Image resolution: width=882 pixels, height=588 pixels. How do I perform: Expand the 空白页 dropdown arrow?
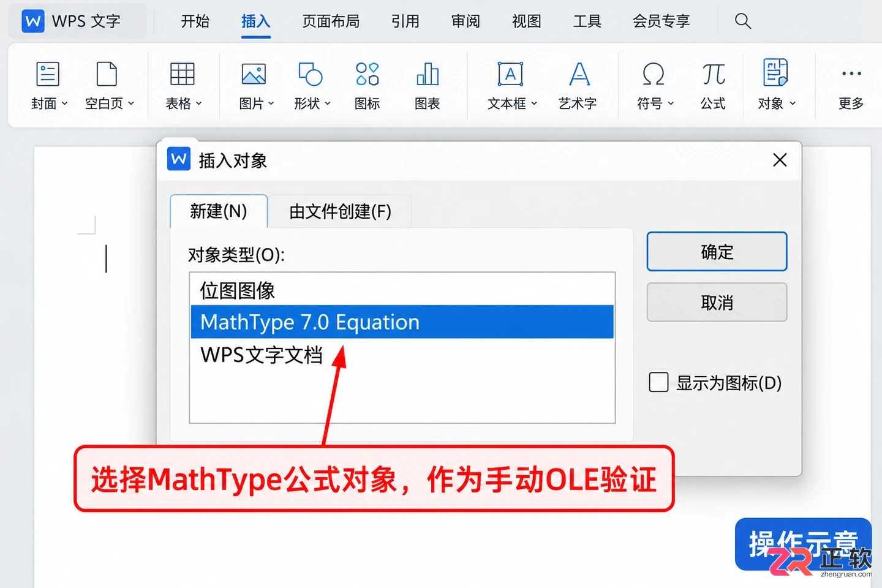click(x=131, y=104)
